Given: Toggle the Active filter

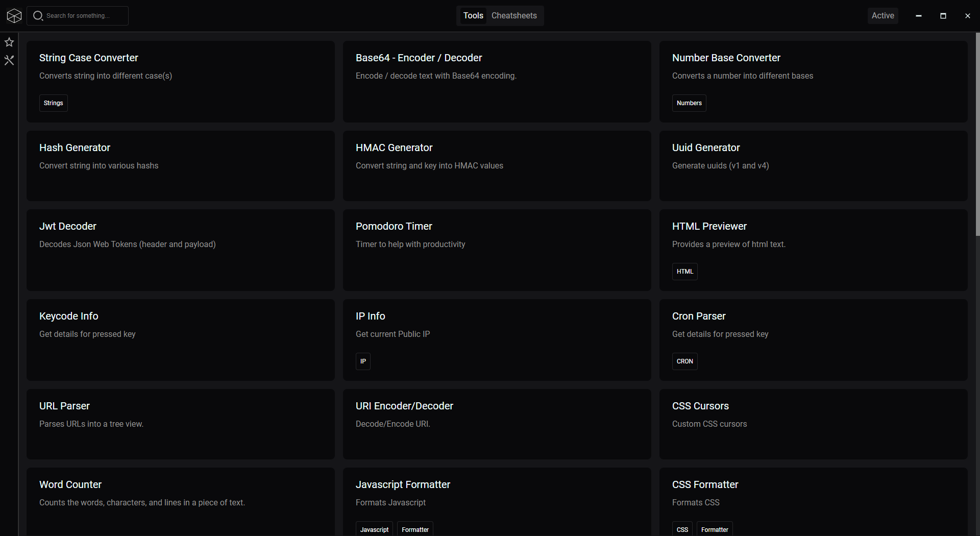Looking at the screenshot, I should pos(883,15).
